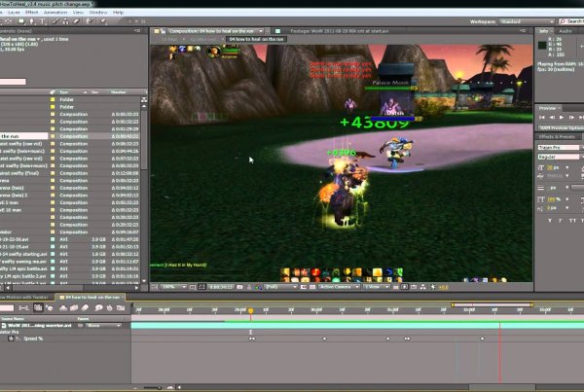Toggle auto-keyframe stopwatch in timeline header
The image size is (584, 392).
point(109,308)
